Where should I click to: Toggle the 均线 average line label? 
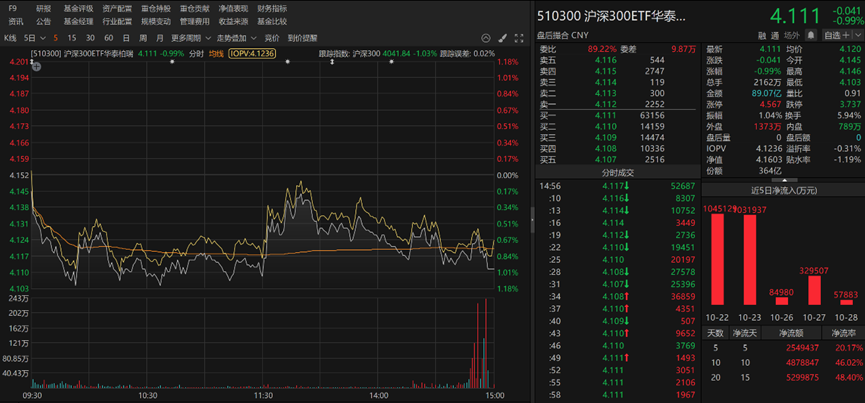pos(216,54)
